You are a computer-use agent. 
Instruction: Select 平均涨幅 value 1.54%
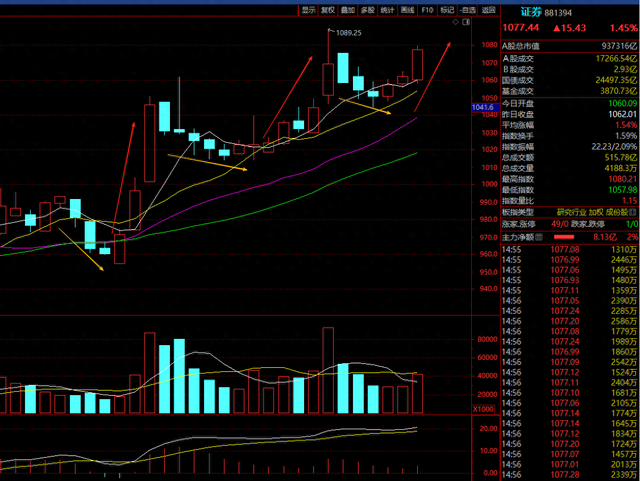pyautogui.click(x=627, y=125)
